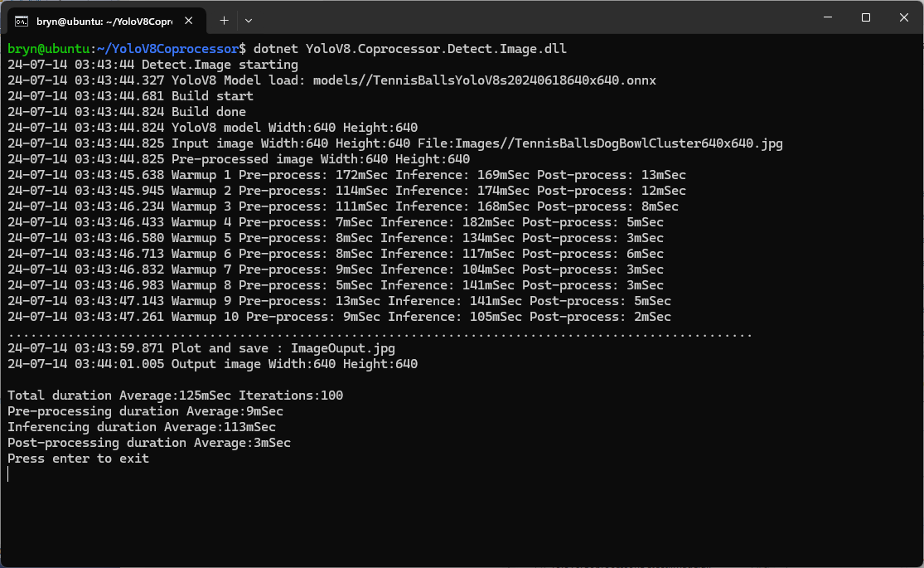Click the Total duration Average:125mSec line
The width and height of the screenshot is (924, 568).
pos(175,396)
